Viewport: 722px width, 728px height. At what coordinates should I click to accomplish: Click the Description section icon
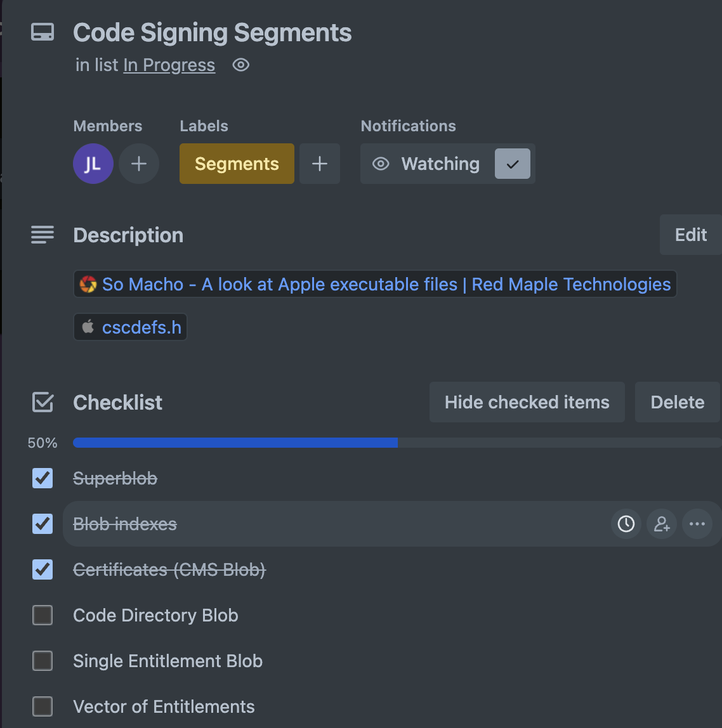click(42, 235)
